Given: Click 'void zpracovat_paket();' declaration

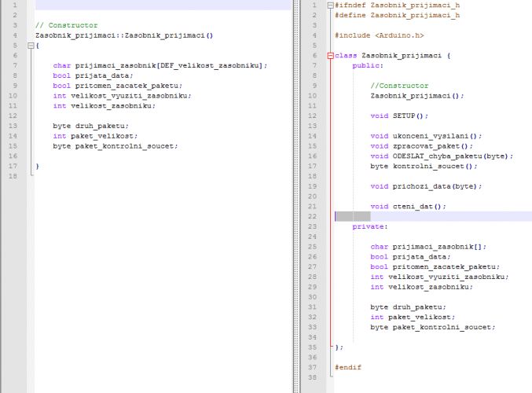Looking at the screenshot, I should [422, 146].
